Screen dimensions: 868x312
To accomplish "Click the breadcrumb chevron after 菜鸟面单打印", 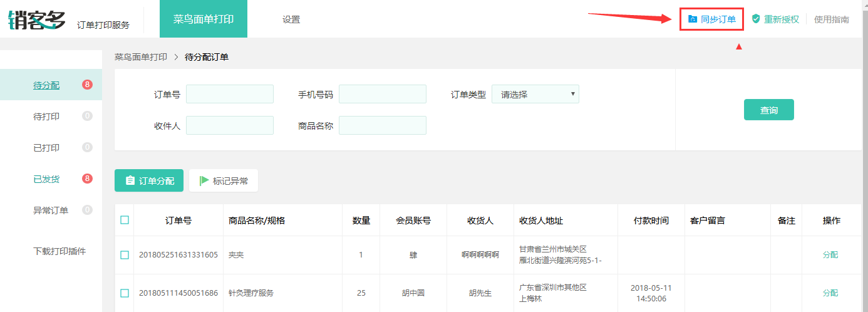I will click(176, 57).
